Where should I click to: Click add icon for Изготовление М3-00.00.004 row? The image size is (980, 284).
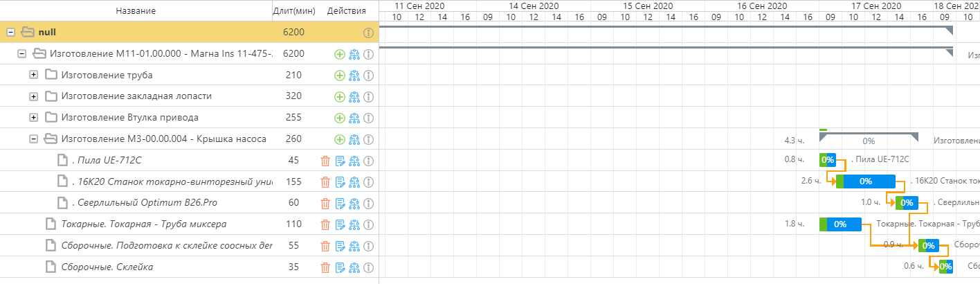coord(339,139)
